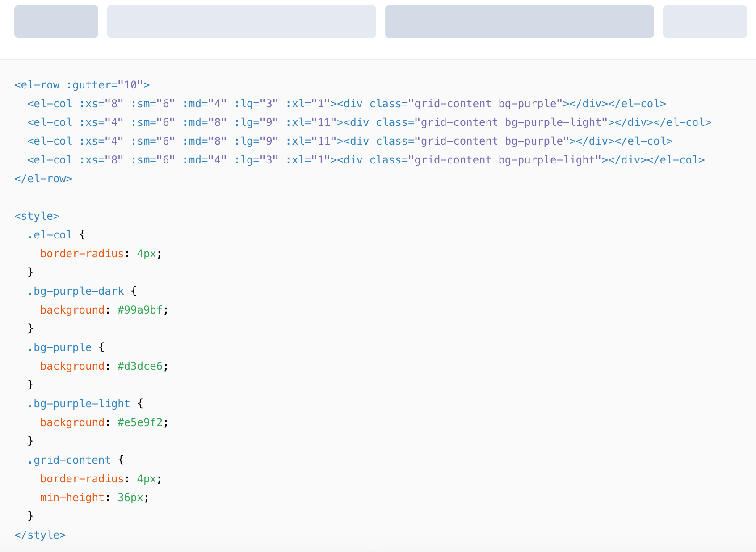Image resolution: width=756 pixels, height=552 pixels.
Task: Click the narrow dark purple block at far left
Action: (x=56, y=21)
